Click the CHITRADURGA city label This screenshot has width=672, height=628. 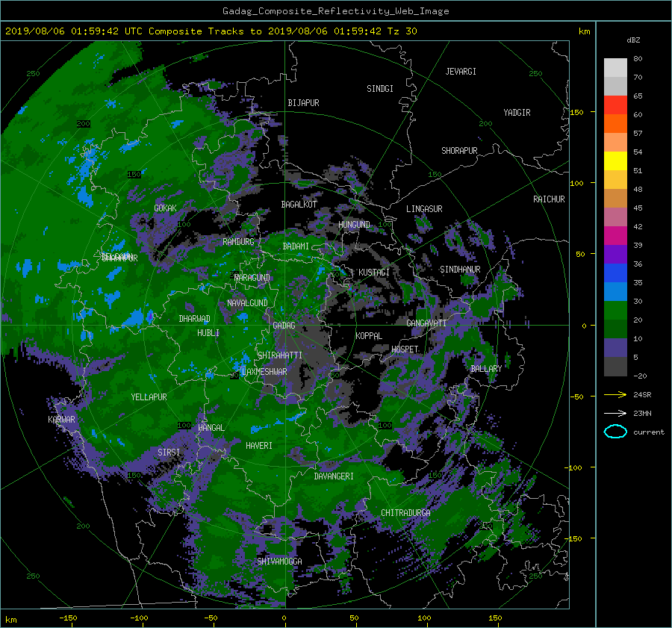405,513
